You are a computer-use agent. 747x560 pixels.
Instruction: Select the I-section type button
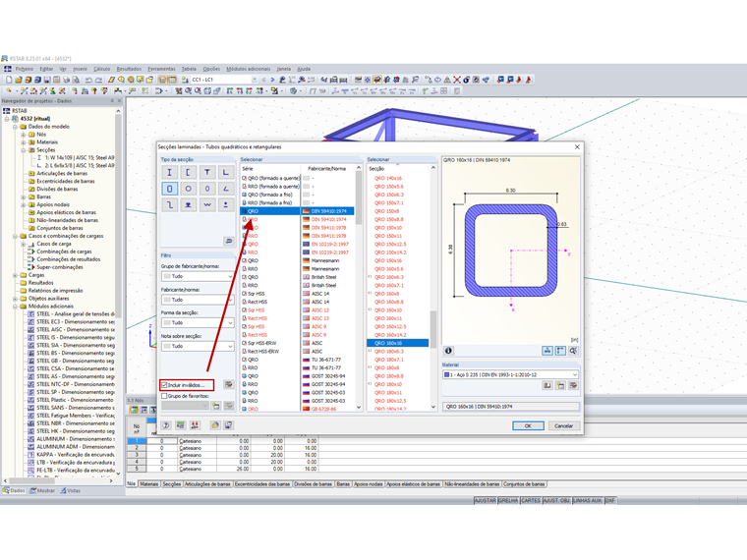click(x=169, y=172)
